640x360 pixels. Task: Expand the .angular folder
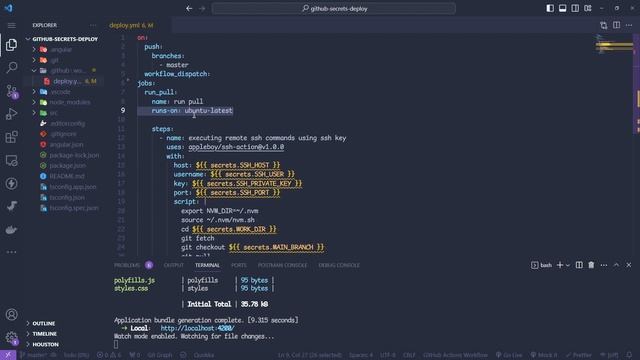[x=61, y=49]
